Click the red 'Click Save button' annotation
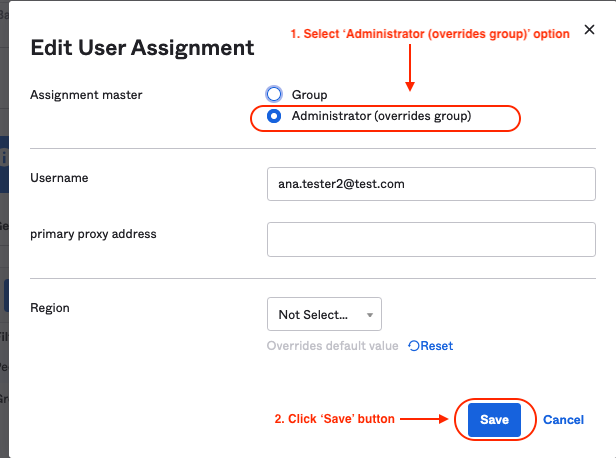 tap(335, 419)
